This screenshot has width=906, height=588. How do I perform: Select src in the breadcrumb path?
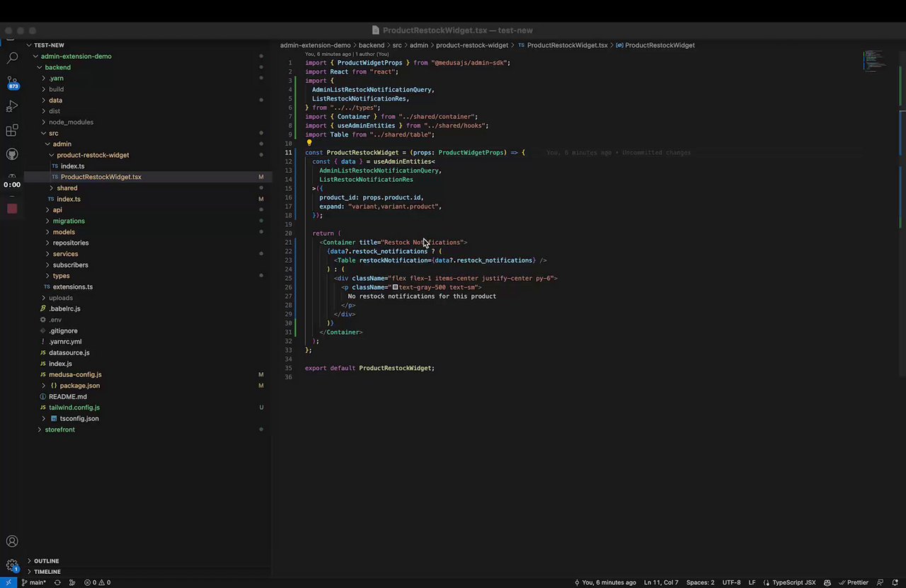pos(397,45)
